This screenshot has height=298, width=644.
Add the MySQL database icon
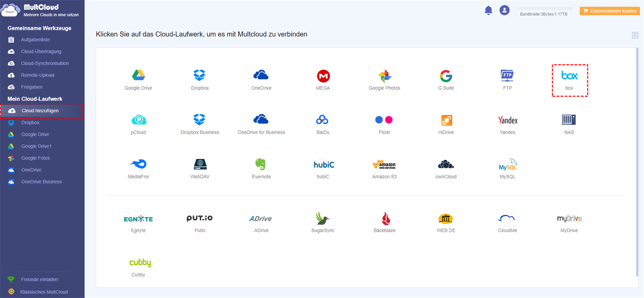(x=508, y=164)
